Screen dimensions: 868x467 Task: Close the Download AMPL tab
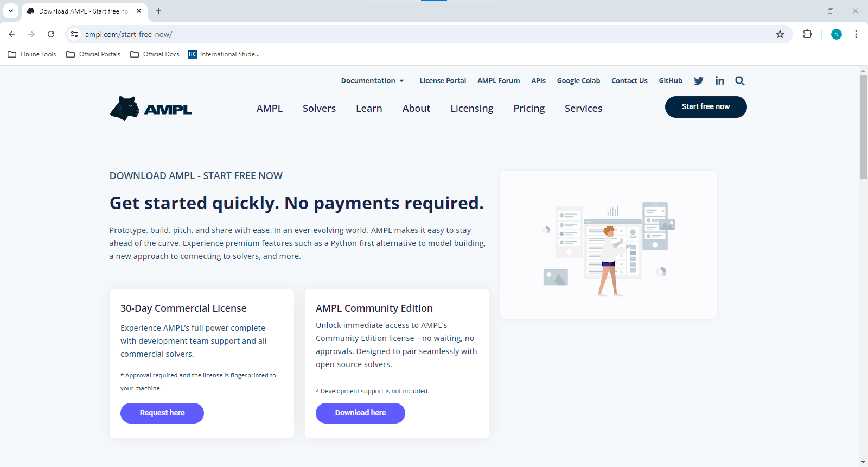pyautogui.click(x=139, y=11)
